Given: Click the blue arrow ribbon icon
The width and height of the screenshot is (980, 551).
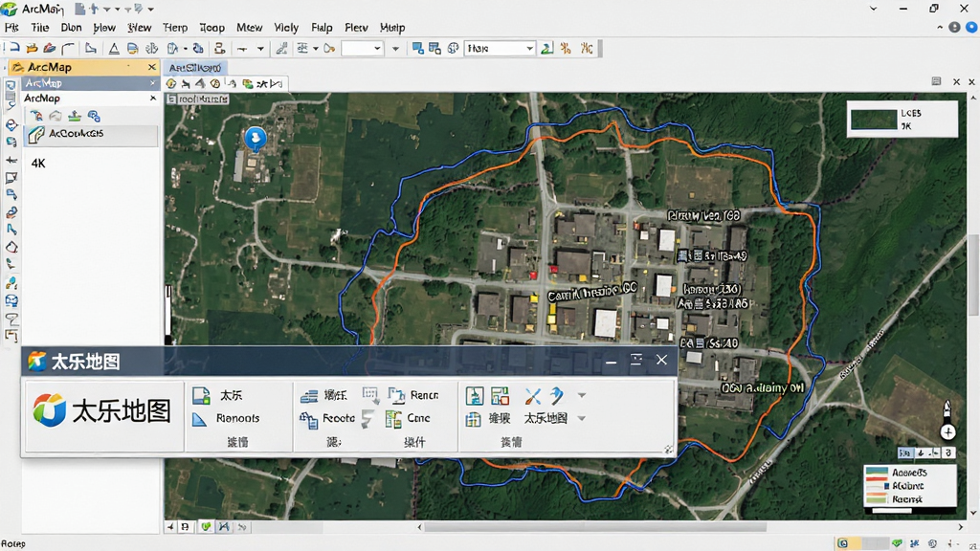Looking at the screenshot, I should (557, 395).
